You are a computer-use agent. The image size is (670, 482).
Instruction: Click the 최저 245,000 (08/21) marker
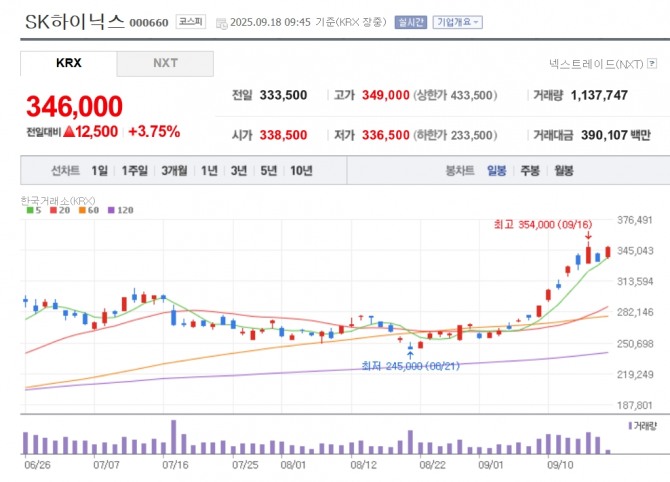pyautogui.click(x=410, y=366)
